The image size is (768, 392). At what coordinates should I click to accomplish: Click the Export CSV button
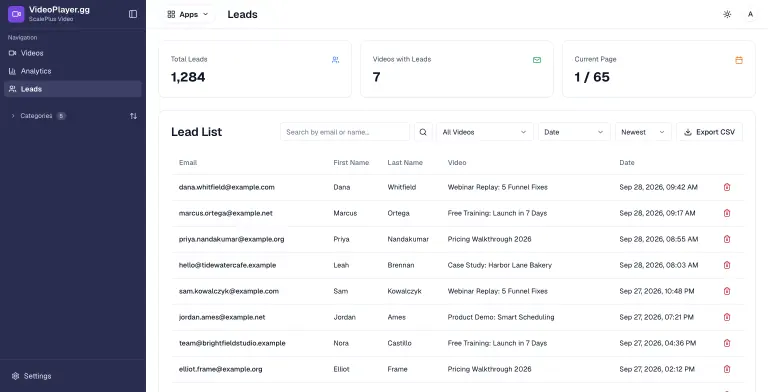pos(709,132)
